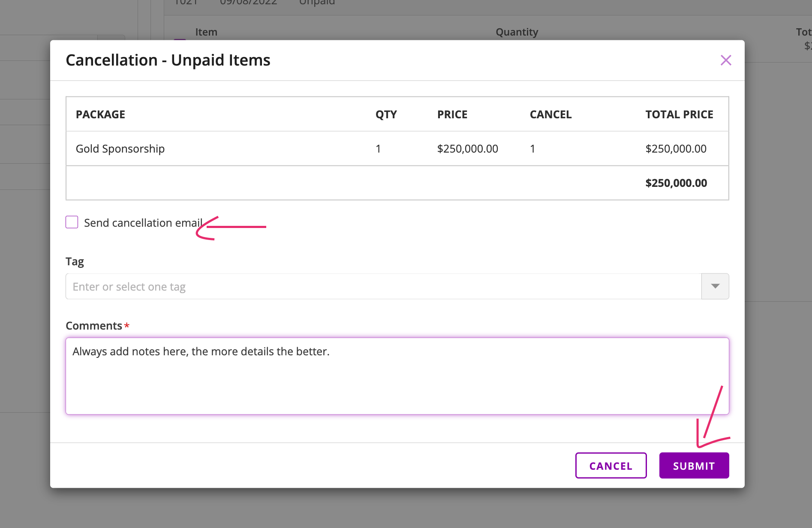Click the PRICE column header
812x528 pixels.
[x=452, y=114]
